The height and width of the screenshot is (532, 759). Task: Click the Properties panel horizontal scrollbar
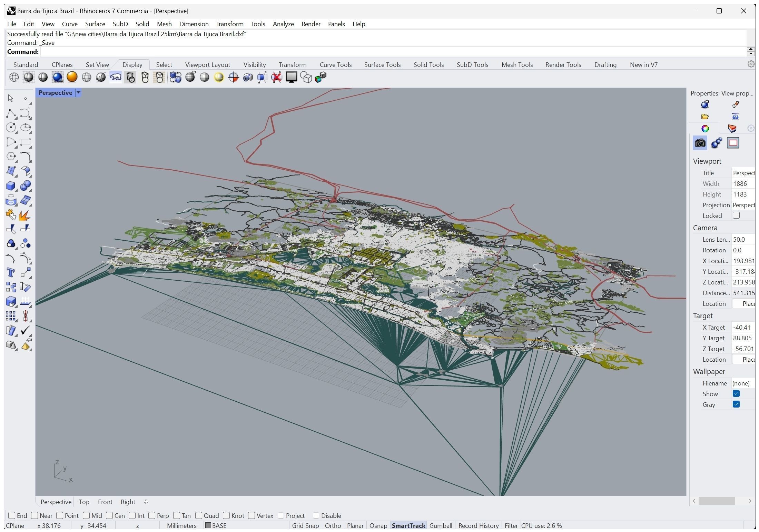point(716,501)
